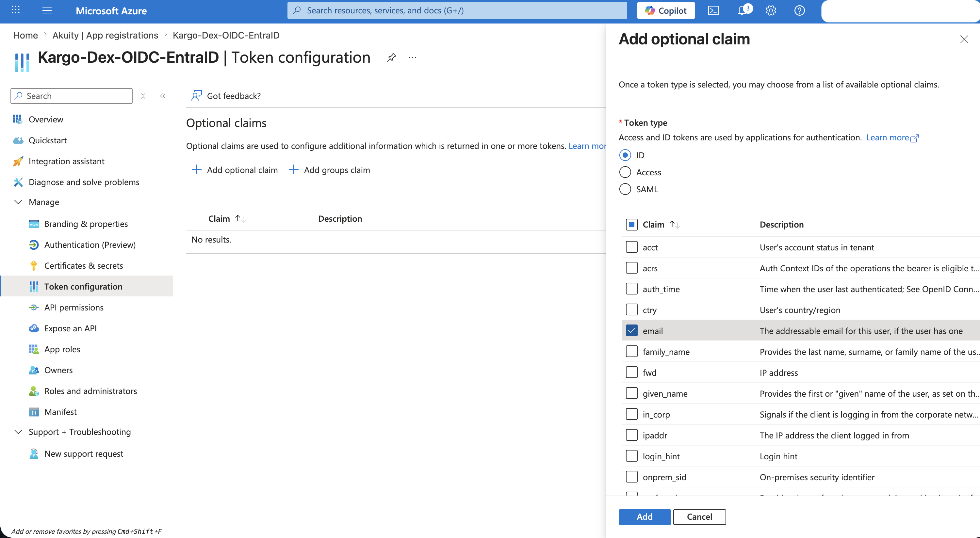Click the App roles icon
The height and width of the screenshot is (538, 980).
pyautogui.click(x=33, y=349)
